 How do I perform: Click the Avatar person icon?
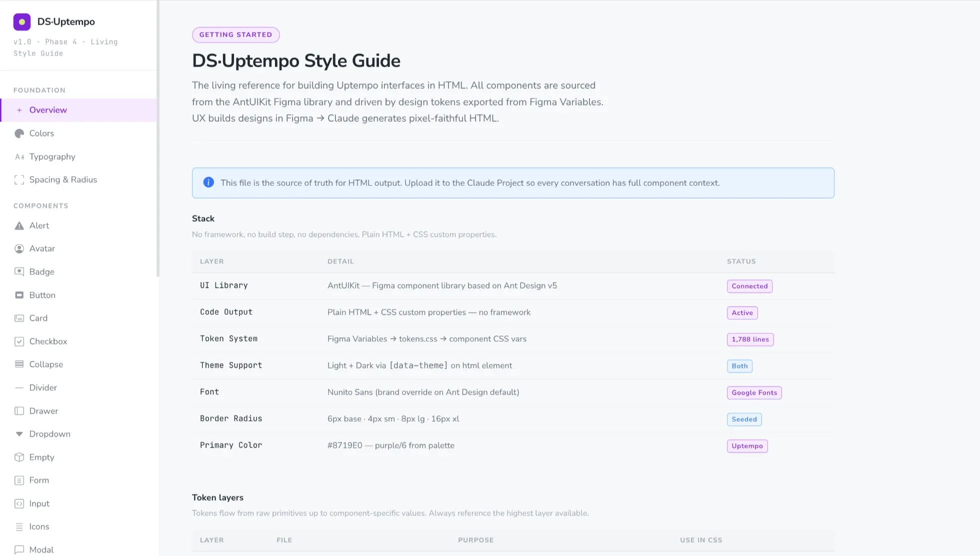click(x=19, y=249)
